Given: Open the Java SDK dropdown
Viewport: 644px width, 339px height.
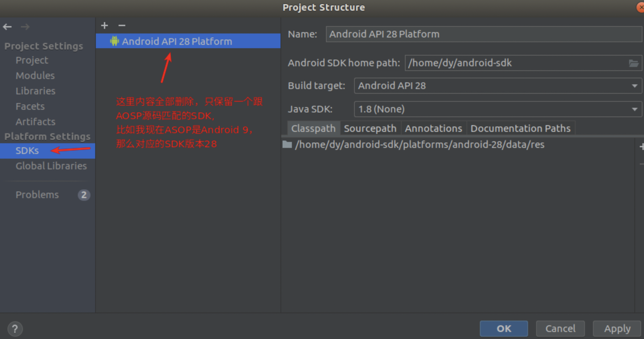Looking at the screenshot, I should [x=498, y=109].
